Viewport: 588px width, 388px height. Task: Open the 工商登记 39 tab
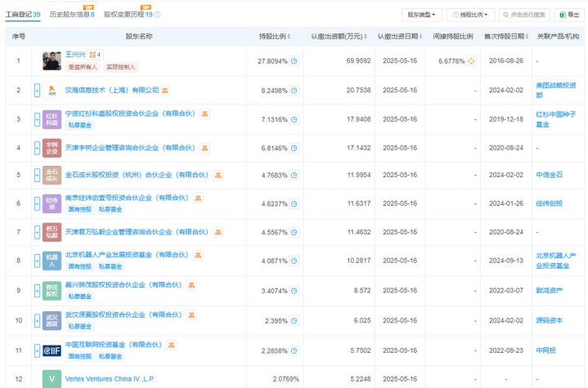click(x=23, y=14)
